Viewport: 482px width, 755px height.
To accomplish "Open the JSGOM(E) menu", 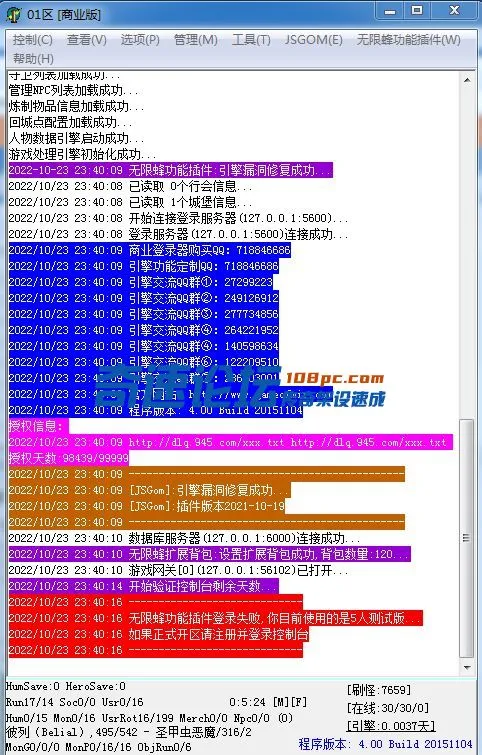I will (313, 39).
